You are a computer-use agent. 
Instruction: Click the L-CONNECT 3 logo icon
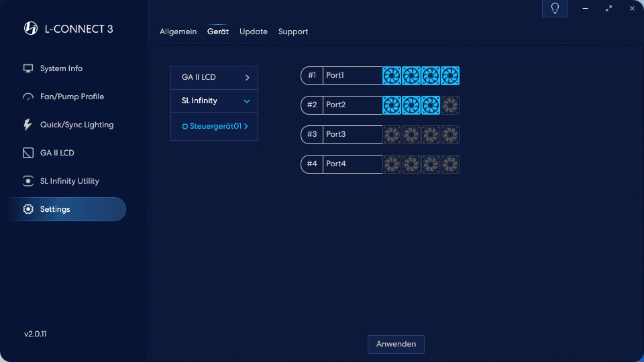(x=31, y=28)
